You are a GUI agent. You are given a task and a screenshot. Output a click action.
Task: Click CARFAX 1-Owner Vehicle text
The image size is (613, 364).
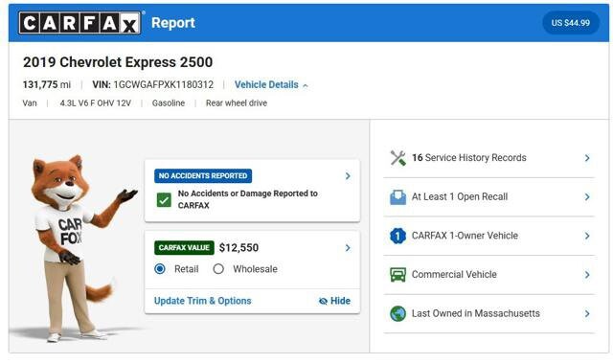[465, 236]
